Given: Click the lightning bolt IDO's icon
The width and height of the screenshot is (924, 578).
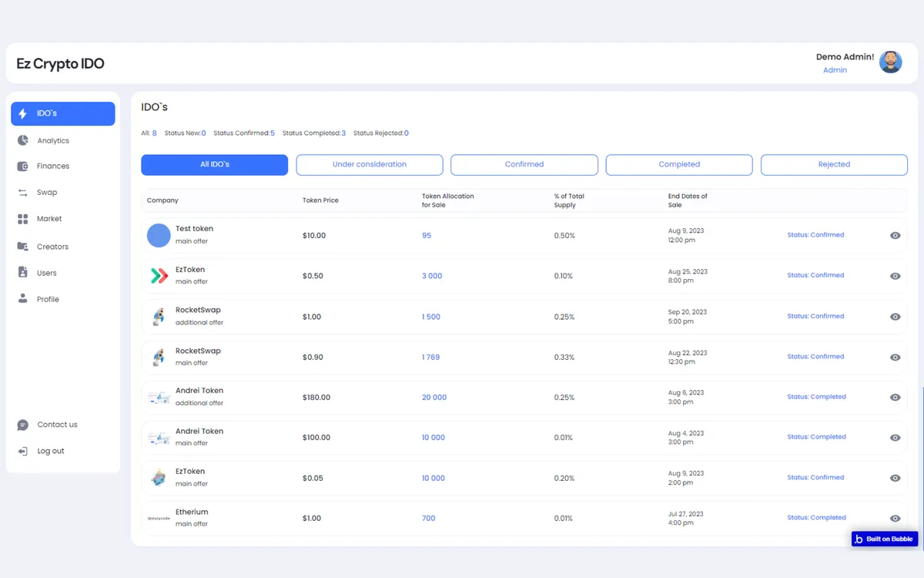Looking at the screenshot, I should pos(22,113).
